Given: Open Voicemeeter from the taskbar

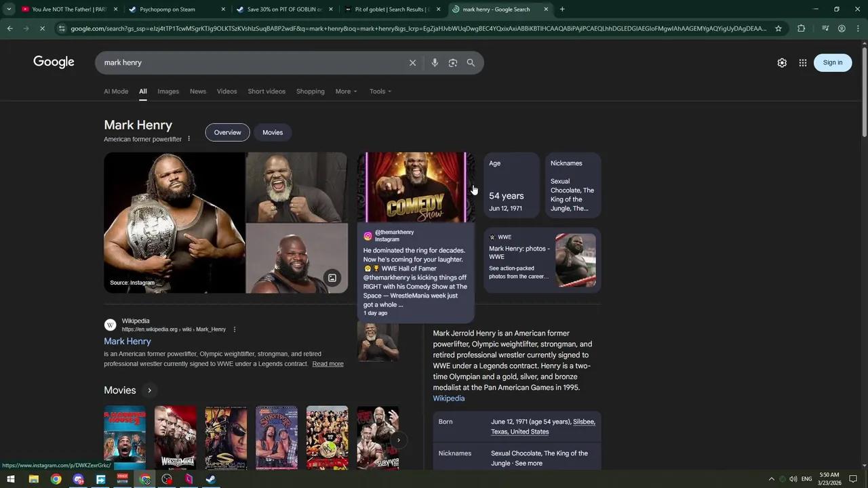Looking at the screenshot, I should [x=123, y=479].
